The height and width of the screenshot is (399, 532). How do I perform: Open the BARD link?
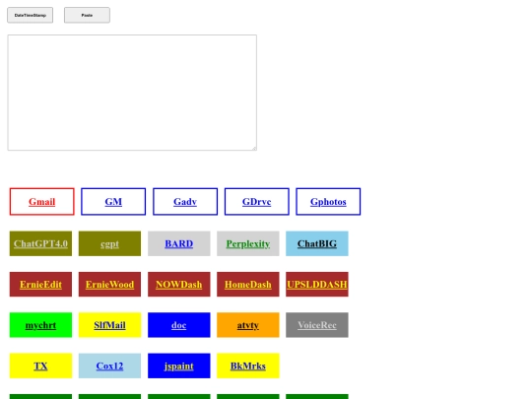(x=178, y=243)
